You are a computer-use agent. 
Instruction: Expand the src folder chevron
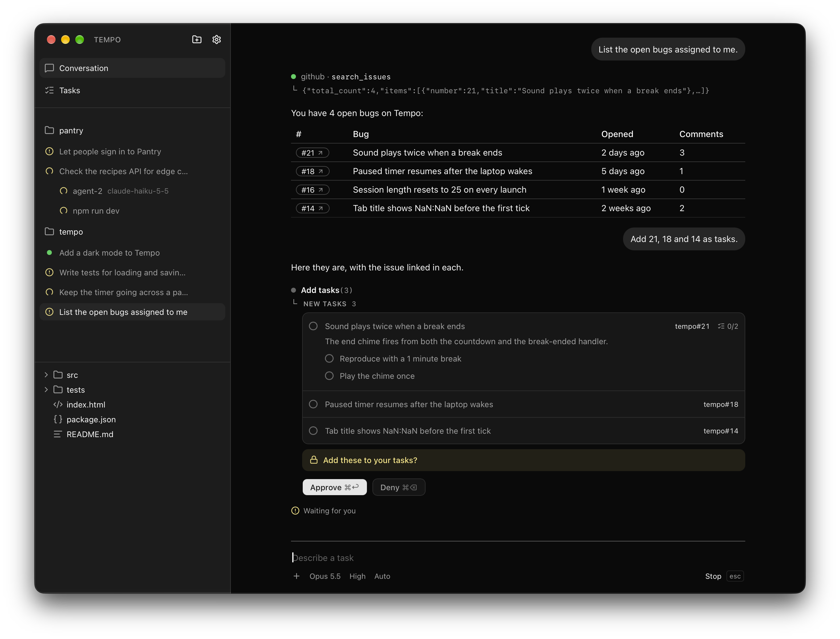click(46, 375)
